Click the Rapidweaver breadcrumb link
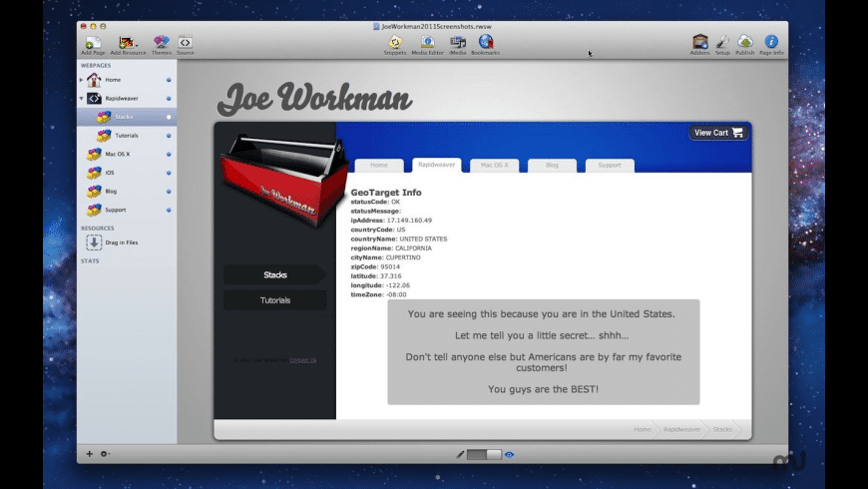 [682, 430]
